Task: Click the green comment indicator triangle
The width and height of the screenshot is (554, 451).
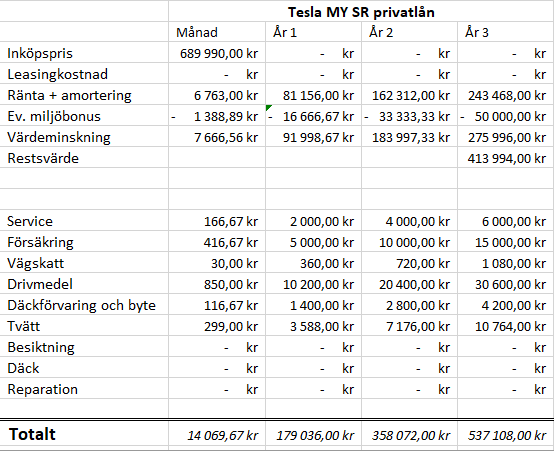Action: click(268, 107)
